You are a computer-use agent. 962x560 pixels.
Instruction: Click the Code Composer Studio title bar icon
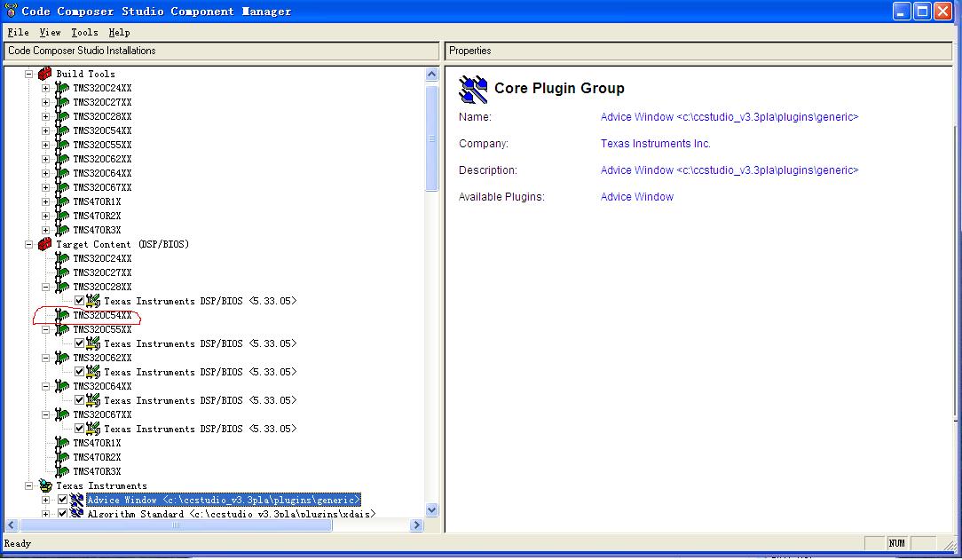[11, 11]
